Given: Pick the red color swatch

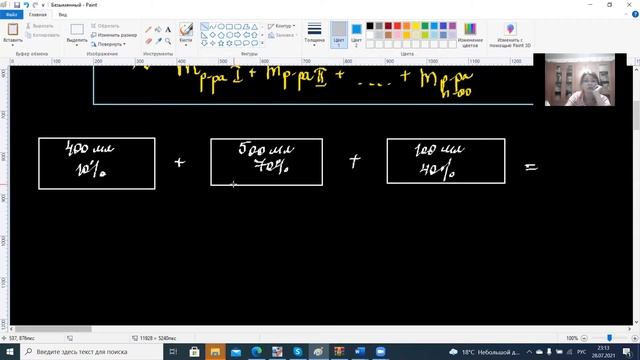Looking at the screenshot, I should 397,26.
